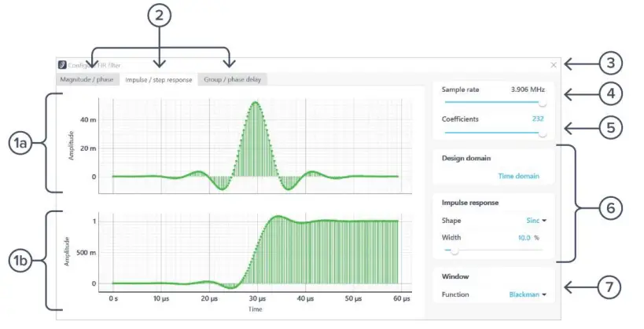Click the impulse response Width slider handle
Image resolution: width=644 pixels, height=329 pixels.
(x=454, y=250)
